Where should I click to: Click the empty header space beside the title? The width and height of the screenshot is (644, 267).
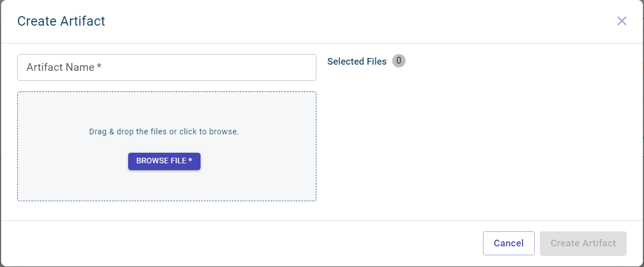pos(362,21)
